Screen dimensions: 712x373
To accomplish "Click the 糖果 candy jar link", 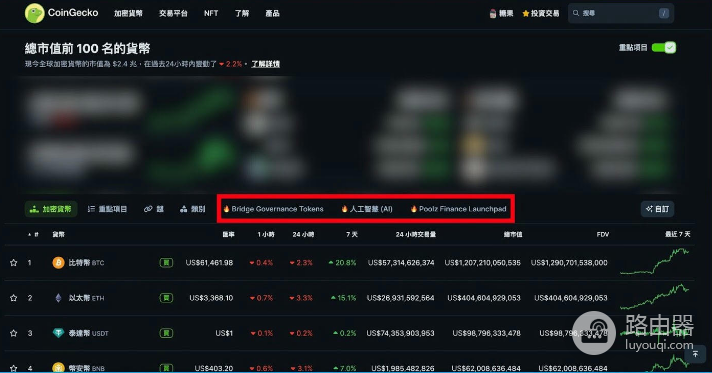I will pos(502,14).
